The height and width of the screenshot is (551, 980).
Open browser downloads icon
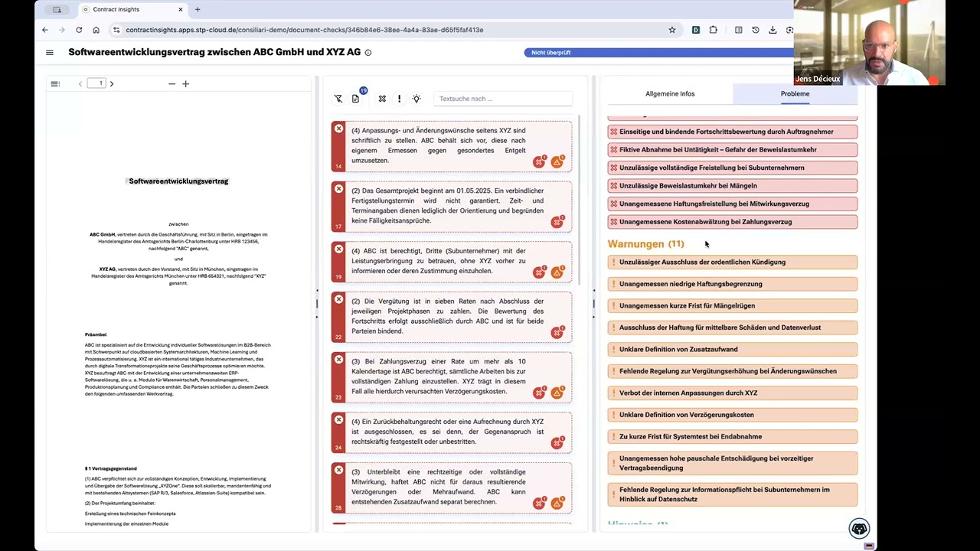(x=773, y=30)
